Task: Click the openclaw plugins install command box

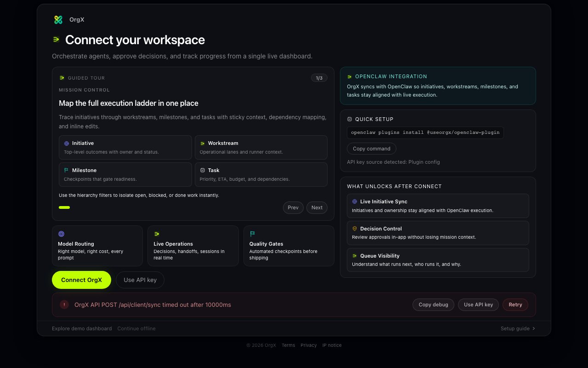Action: [425, 132]
